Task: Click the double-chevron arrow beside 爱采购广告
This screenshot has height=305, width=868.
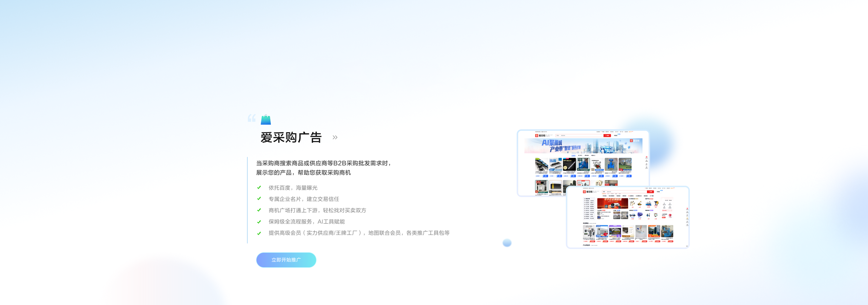Action: 335,137
